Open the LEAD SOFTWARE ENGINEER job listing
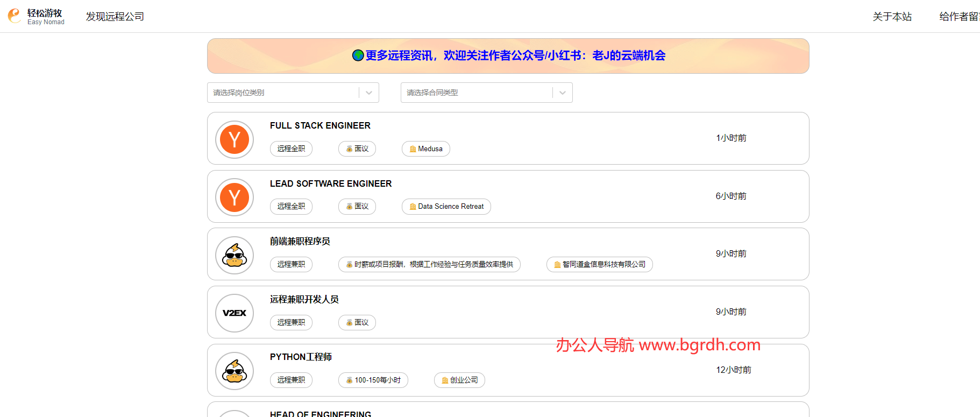 (x=330, y=183)
